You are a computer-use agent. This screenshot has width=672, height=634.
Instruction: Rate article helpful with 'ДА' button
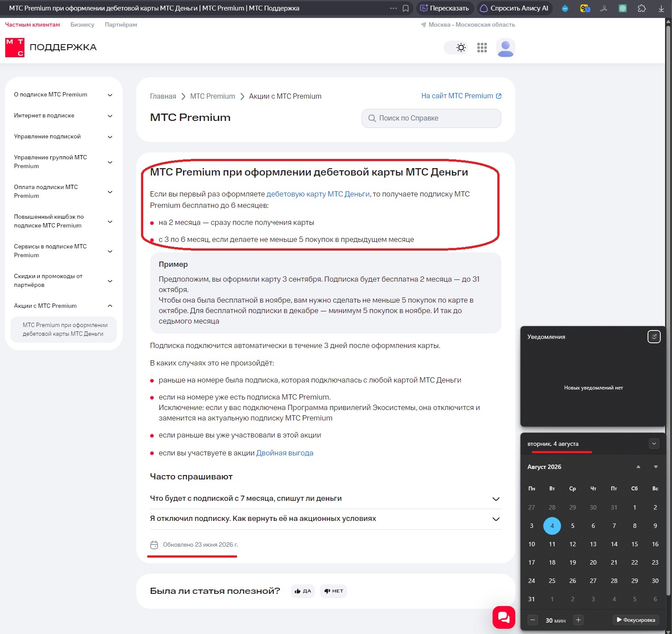[303, 591]
